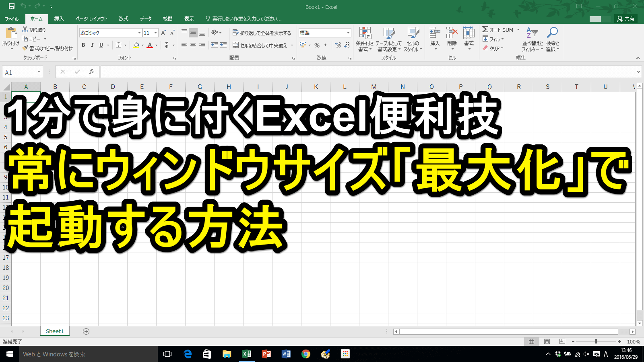This screenshot has width=644, height=362.
Task: Switch to the Formulas (数式) tab
Action: pyautogui.click(x=124, y=19)
